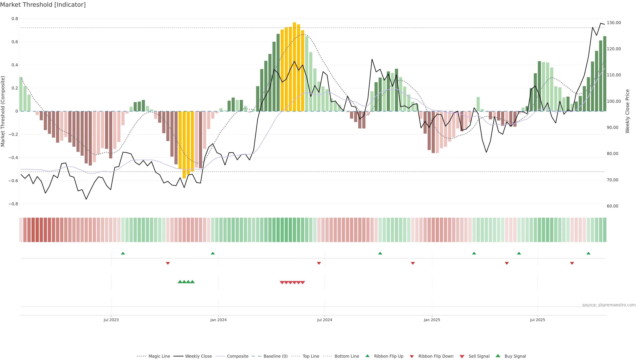
Task: Click the Ribbon Flip Up triangle just before Jan 2024
Action: tap(213, 253)
